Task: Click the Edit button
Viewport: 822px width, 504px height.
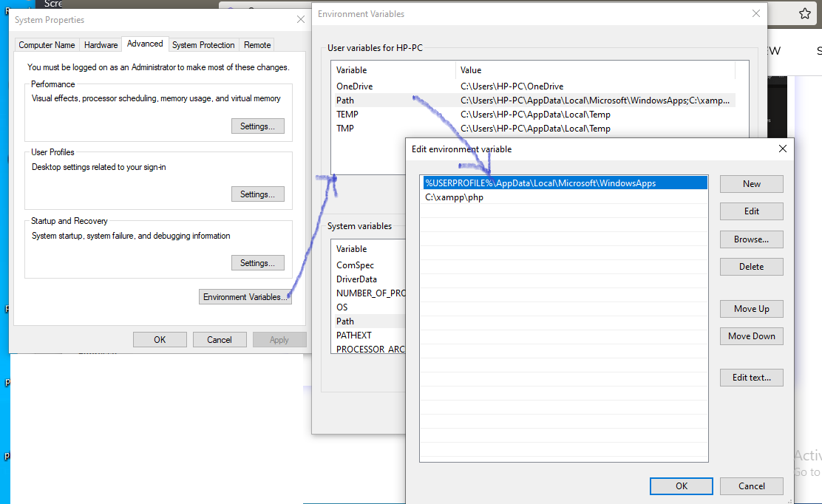Action: 751,211
